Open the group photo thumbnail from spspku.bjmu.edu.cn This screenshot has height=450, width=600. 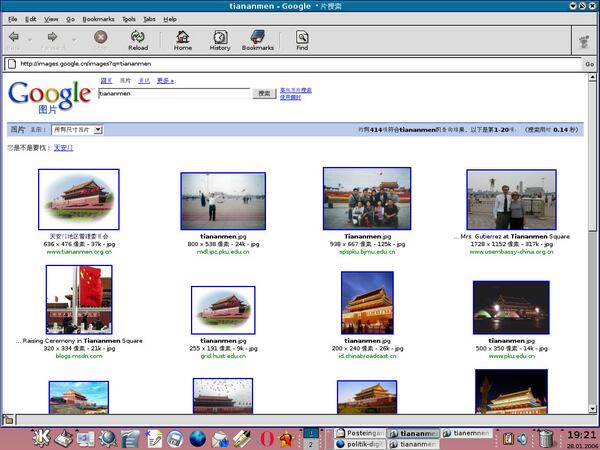click(x=367, y=198)
